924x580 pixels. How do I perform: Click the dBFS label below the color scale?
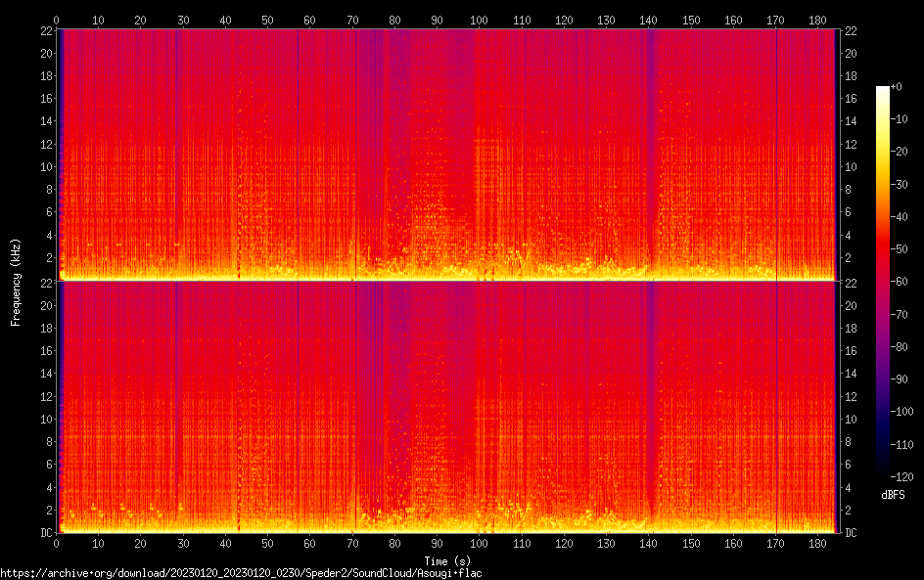(893, 496)
